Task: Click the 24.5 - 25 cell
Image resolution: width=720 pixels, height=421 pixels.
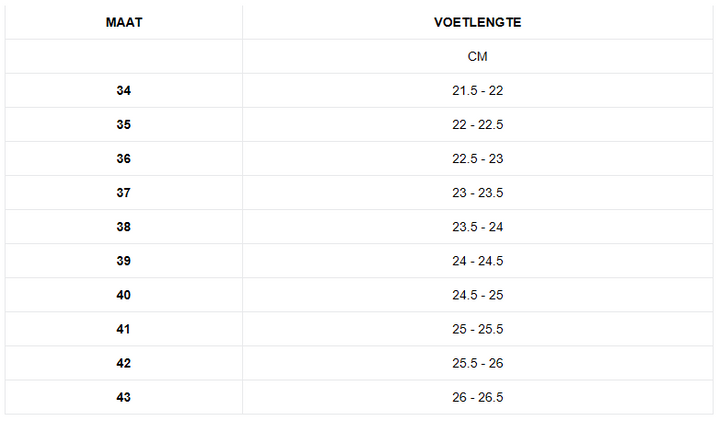Action: click(x=478, y=295)
